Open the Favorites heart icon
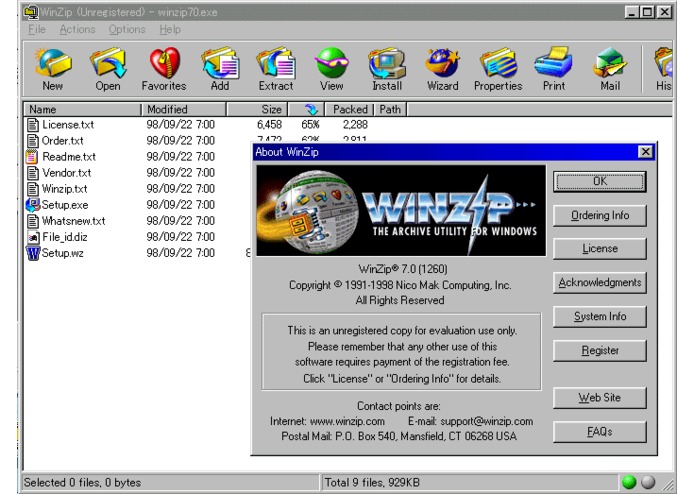Image resolution: width=695 pixels, height=494 pixels. pos(164,63)
